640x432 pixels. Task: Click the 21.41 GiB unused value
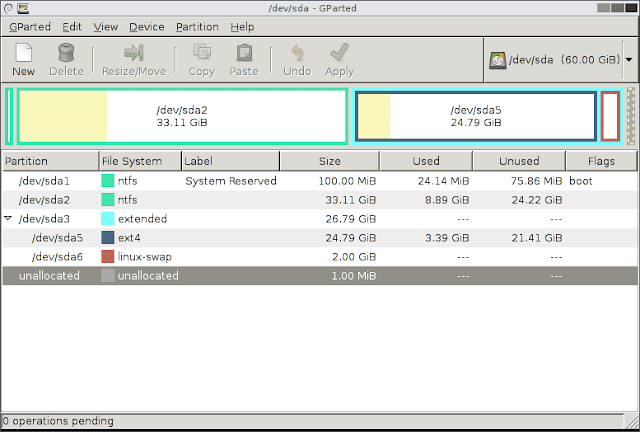[537, 238]
